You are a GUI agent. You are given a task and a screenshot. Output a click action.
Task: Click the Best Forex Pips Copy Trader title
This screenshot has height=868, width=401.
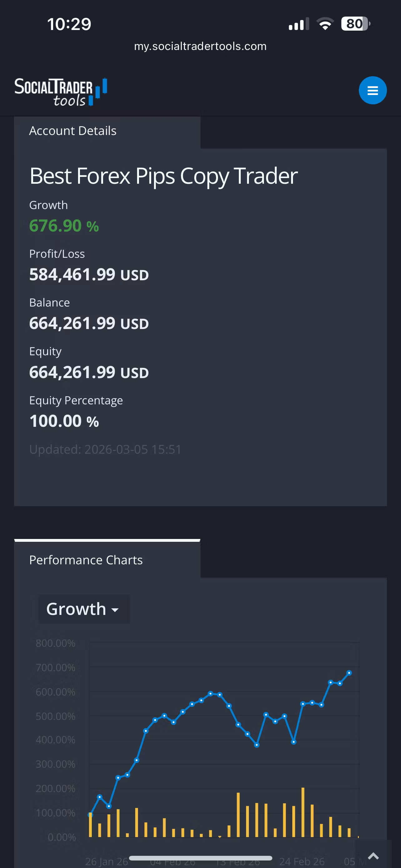[x=164, y=176]
